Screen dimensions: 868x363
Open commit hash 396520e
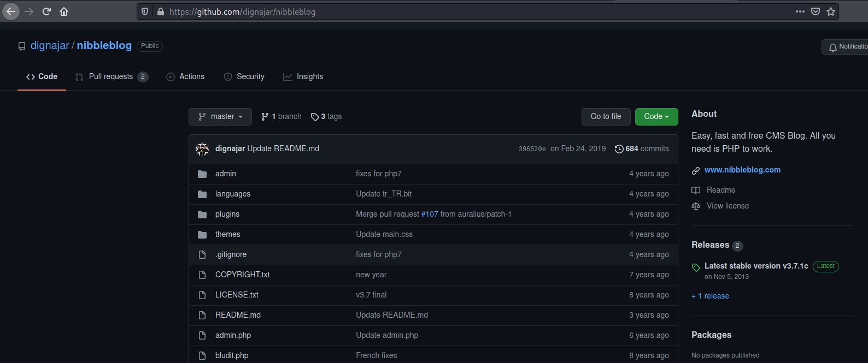tap(532, 149)
